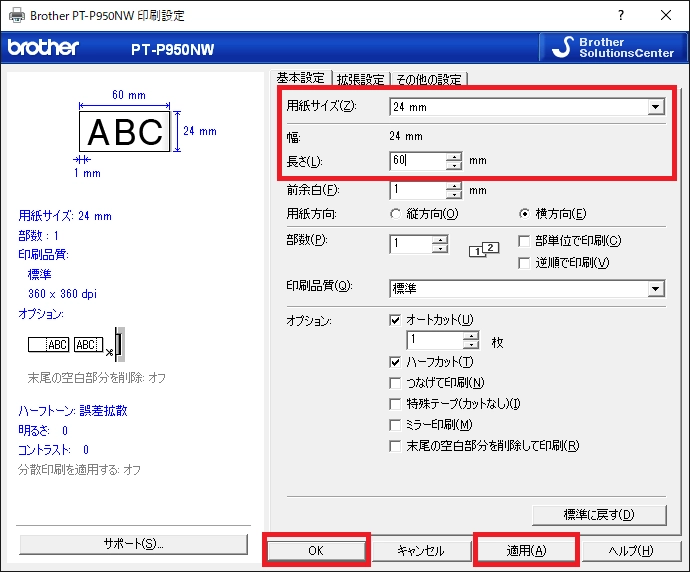This screenshot has height=572, width=690.
Task: Enable 特殊テープ(カットなし) checkbox
Action: coord(395,404)
